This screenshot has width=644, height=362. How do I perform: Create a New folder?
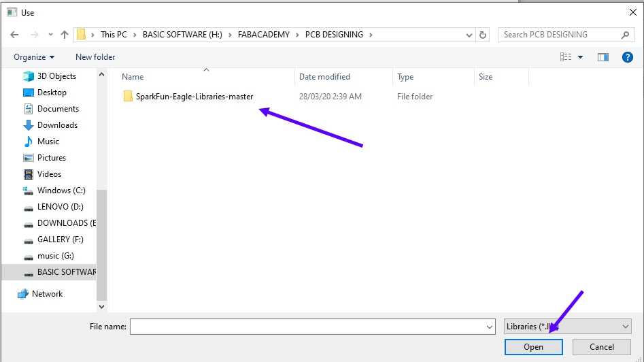(x=95, y=57)
